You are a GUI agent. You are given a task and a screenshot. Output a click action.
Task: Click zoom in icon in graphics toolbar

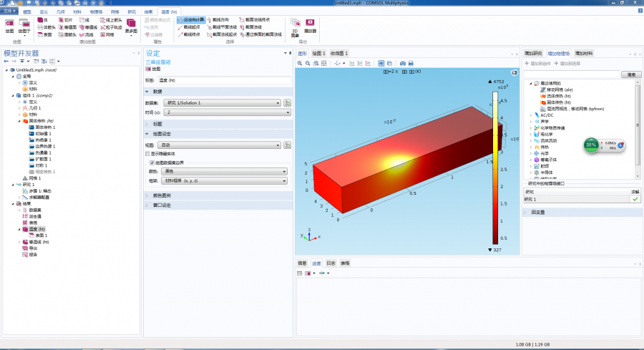300,63
